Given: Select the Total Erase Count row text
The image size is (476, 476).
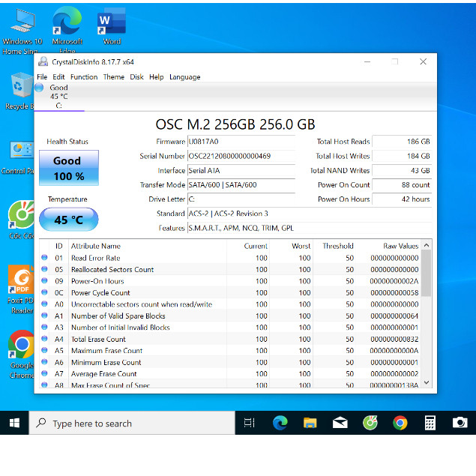Looking at the screenshot, I should [x=98, y=339].
